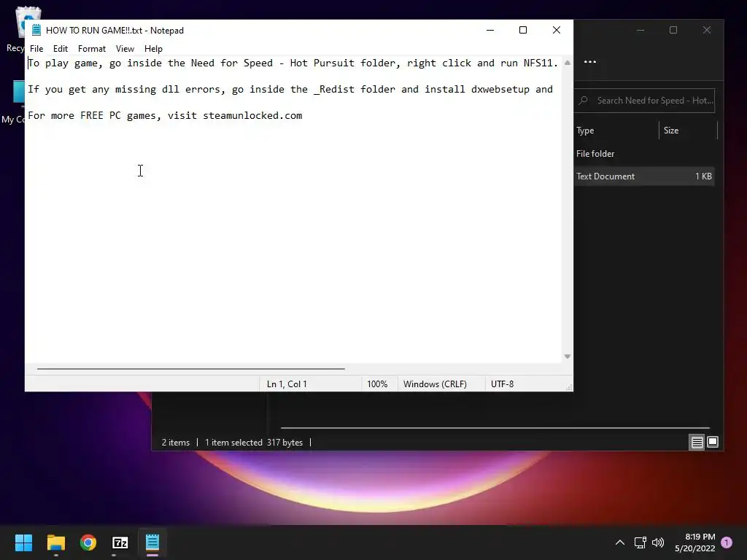
Task: Open the Format menu in Notepad
Action: click(x=91, y=49)
